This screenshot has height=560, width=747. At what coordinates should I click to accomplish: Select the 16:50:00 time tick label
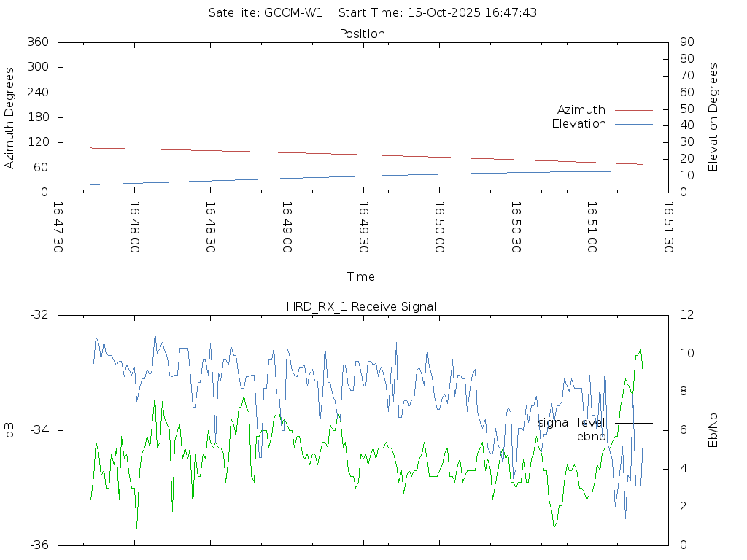point(440,227)
